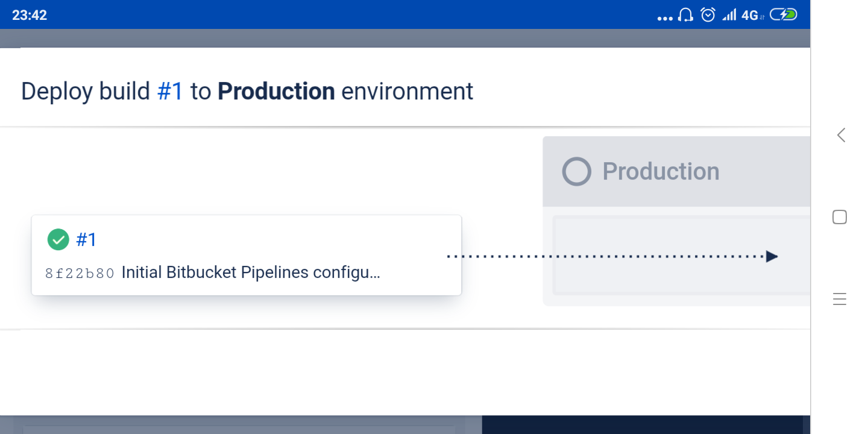Click the Production environment column header
The height and width of the screenshot is (434, 868).
point(661,172)
